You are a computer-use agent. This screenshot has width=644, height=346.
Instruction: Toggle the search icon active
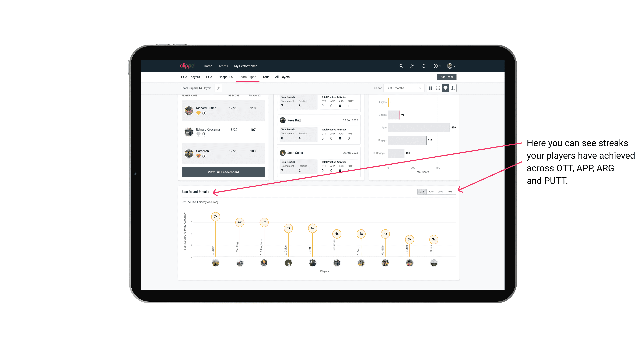click(x=401, y=66)
